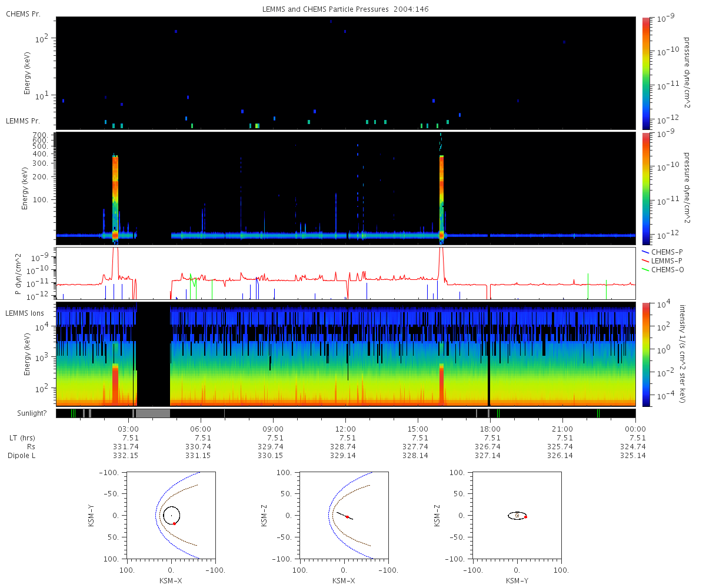
Task: Select the CHEMS-P legend entry
Action: [x=662, y=252]
